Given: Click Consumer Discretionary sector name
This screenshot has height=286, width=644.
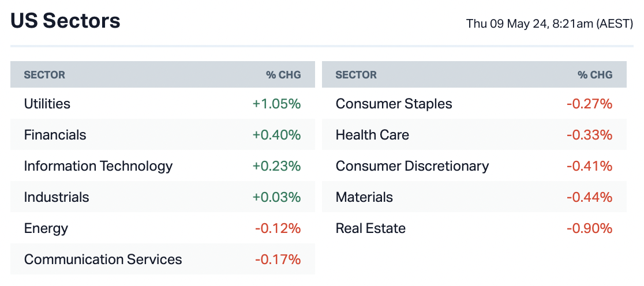Looking at the screenshot, I should (x=412, y=166).
